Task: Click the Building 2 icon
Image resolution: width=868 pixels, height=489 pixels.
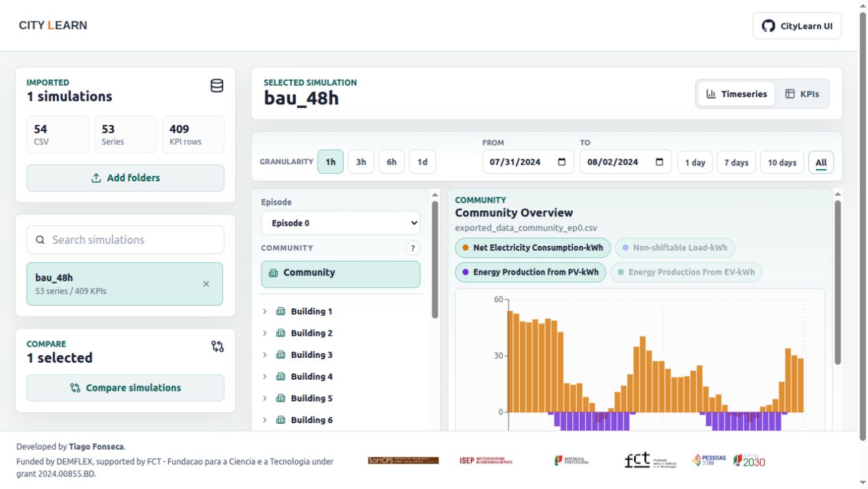Action: click(281, 333)
